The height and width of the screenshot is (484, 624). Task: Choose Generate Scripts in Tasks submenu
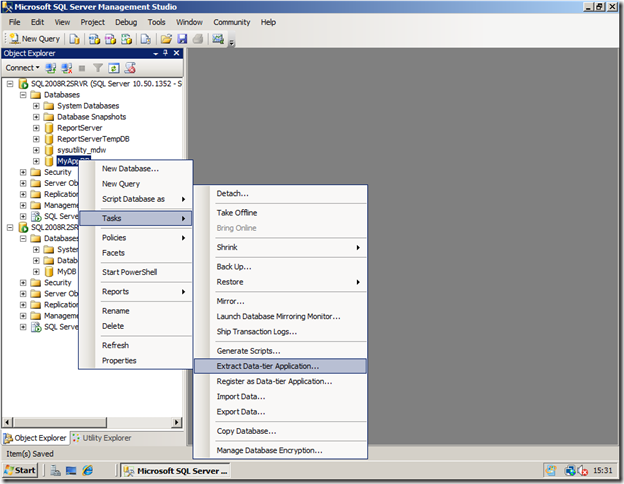pyautogui.click(x=280, y=351)
